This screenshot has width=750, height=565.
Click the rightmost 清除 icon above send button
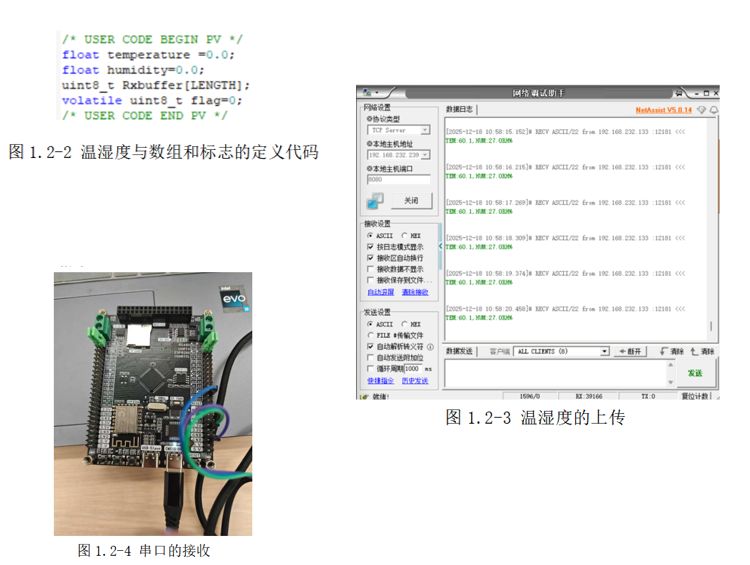694,352
